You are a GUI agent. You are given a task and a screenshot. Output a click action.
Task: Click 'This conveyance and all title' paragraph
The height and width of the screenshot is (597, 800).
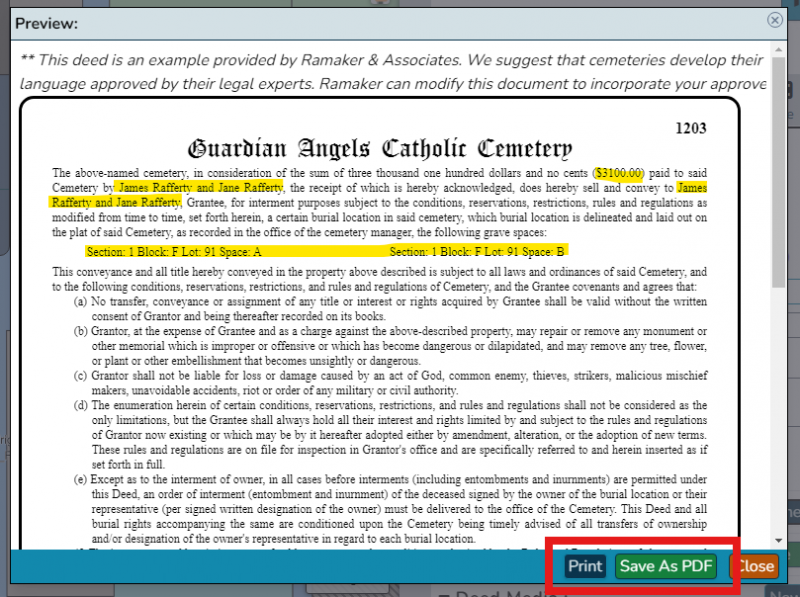pyautogui.click(x=380, y=279)
